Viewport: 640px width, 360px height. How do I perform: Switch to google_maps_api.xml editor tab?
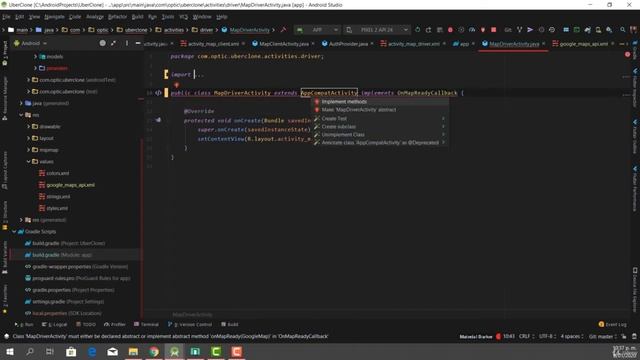[584, 44]
